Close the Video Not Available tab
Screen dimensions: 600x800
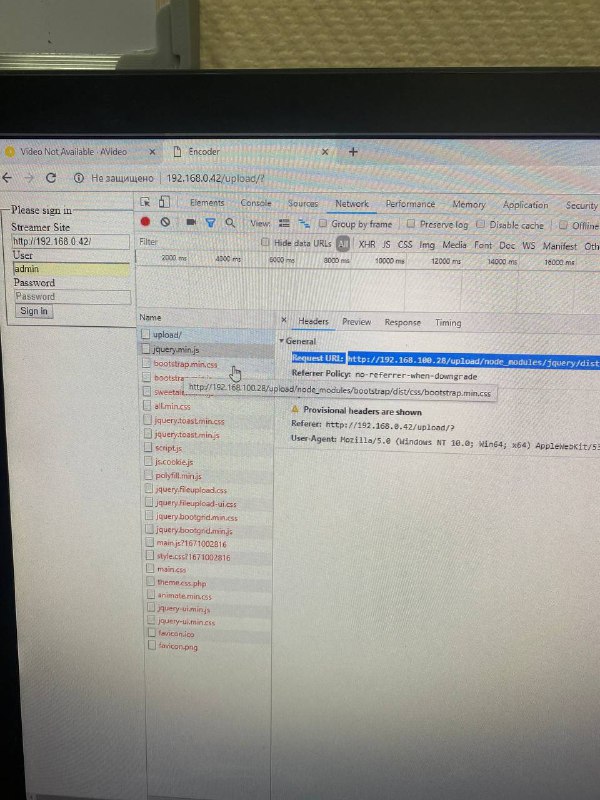click(152, 152)
